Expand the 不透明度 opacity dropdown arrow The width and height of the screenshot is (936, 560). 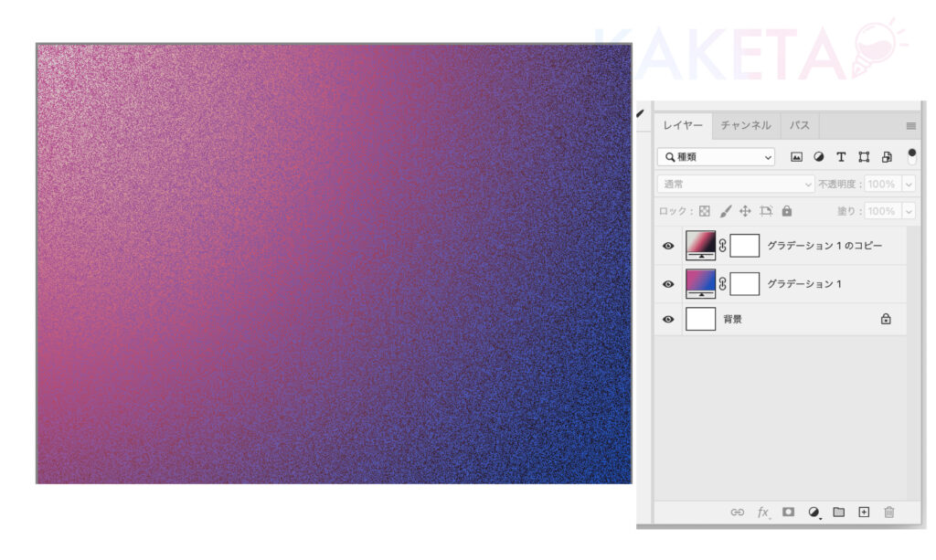point(909,184)
